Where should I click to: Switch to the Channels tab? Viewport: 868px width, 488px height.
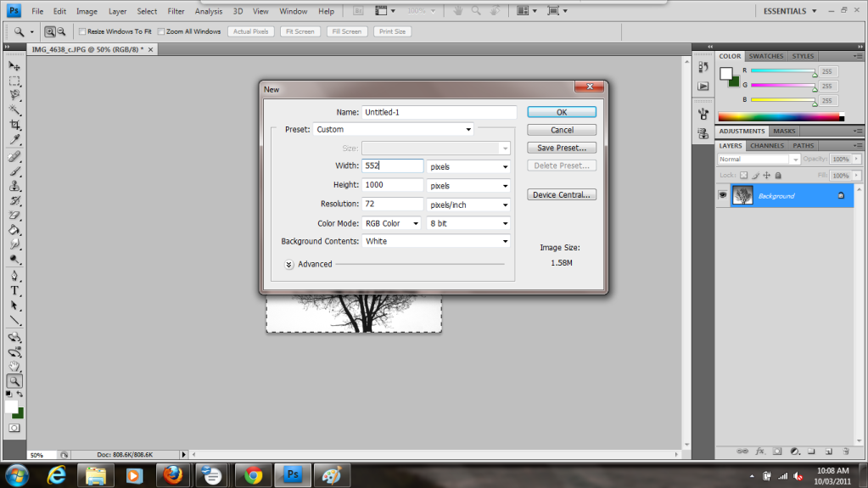[x=767, y=146]
